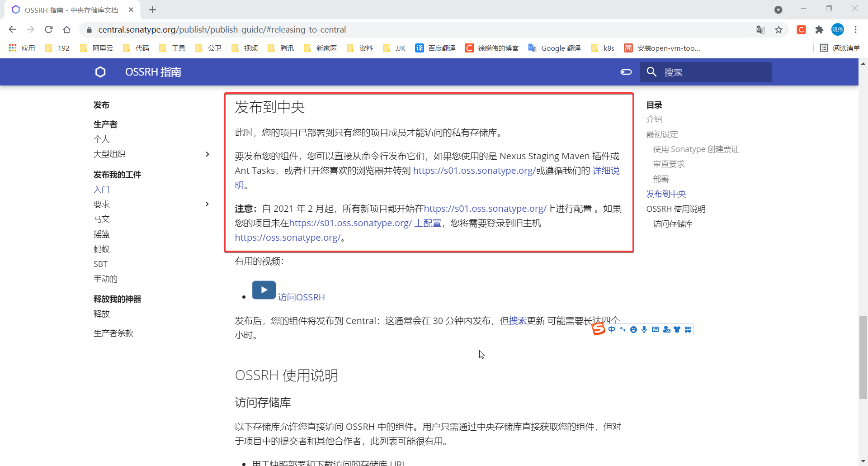
Task: Focus the 搜索 search field
Action: pos(705,72)
